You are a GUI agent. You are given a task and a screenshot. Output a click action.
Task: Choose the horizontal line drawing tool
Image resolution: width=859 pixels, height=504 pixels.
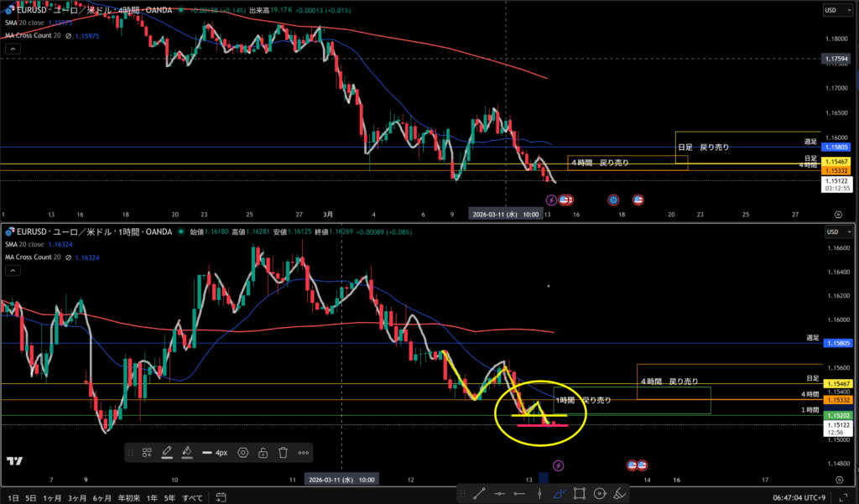click(x=499, y=495)
